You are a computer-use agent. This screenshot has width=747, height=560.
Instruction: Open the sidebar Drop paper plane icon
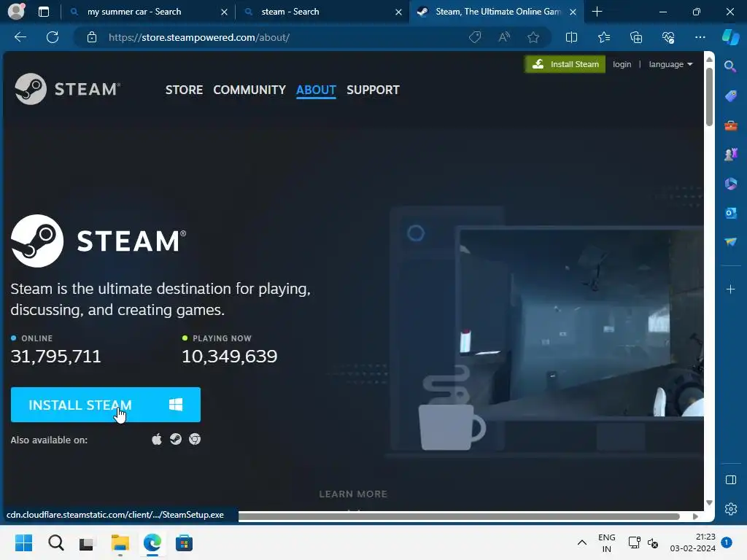pyautogui.click(x=730, y=242)
